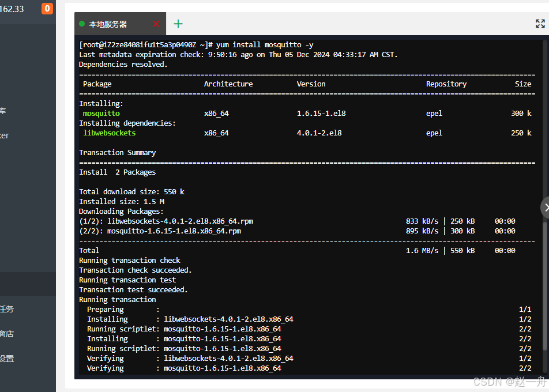Click 'Transaction check succeeded.' line

pos(136,270)
